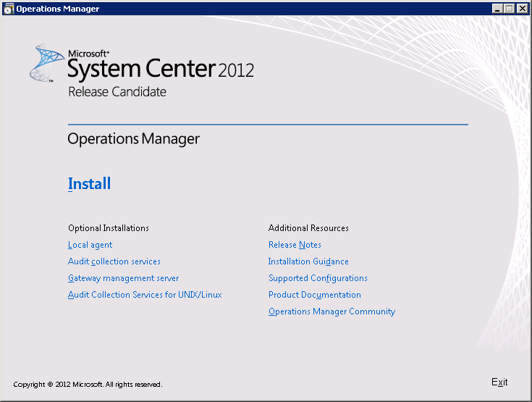
Task: Choose Gateway management server installation
Action: (x=123, y=278)
